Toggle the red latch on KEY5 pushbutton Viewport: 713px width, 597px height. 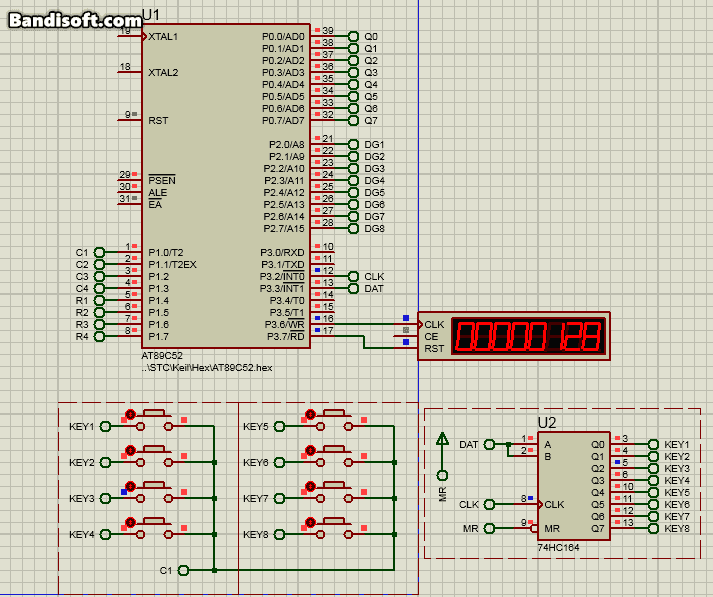311,414
